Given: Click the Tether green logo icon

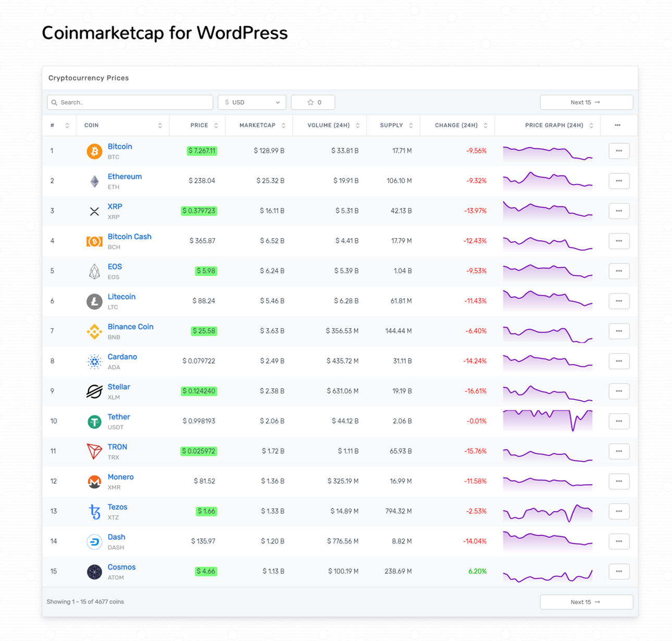Looking at the screenshot, I should 94,422.
